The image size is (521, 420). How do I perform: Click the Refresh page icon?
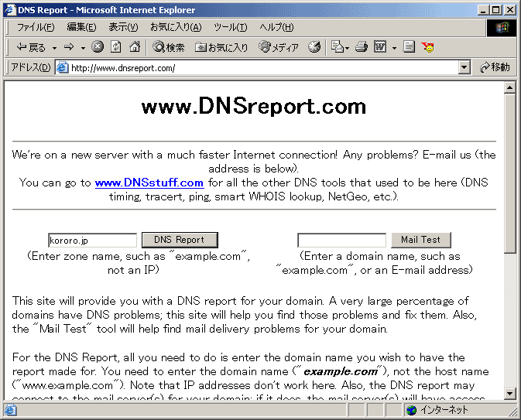[115, 47]
